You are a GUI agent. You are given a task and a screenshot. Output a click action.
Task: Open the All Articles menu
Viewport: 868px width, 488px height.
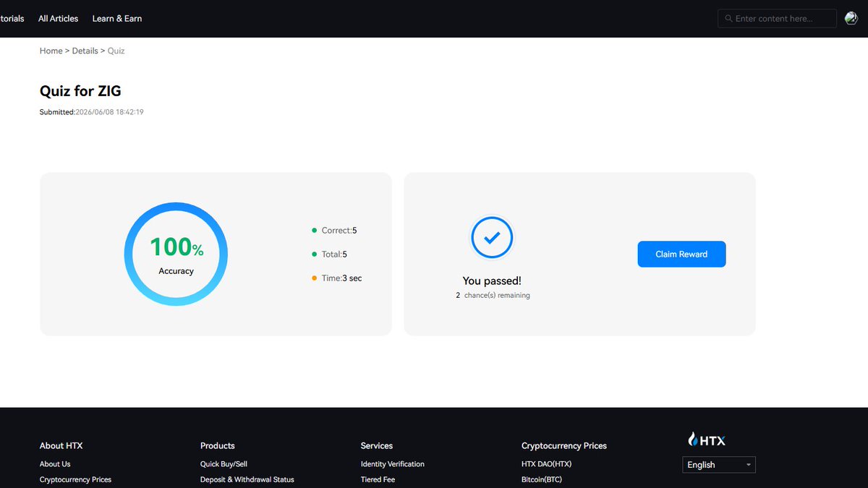pyautogui.click(x=58, y=19)
